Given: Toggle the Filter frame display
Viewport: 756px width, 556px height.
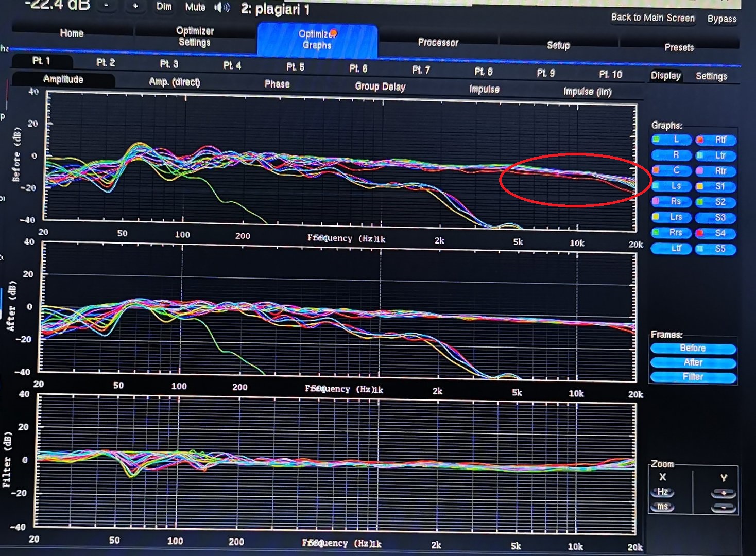Looking at the screenshot, I should [693, 377].
